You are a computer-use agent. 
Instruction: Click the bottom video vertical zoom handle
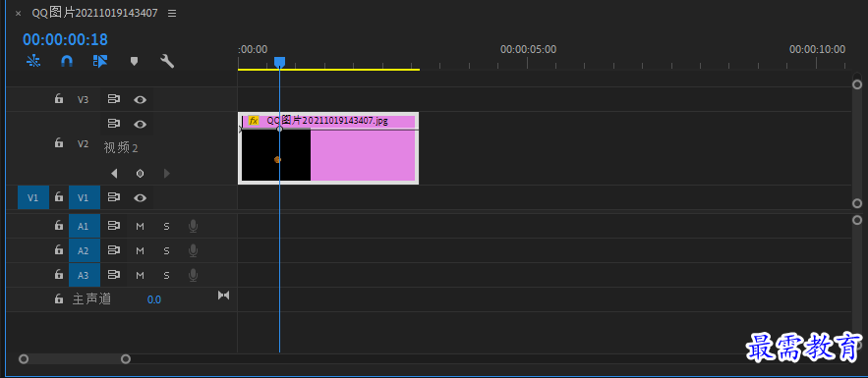pyautogui.click(x=857, y=203)
